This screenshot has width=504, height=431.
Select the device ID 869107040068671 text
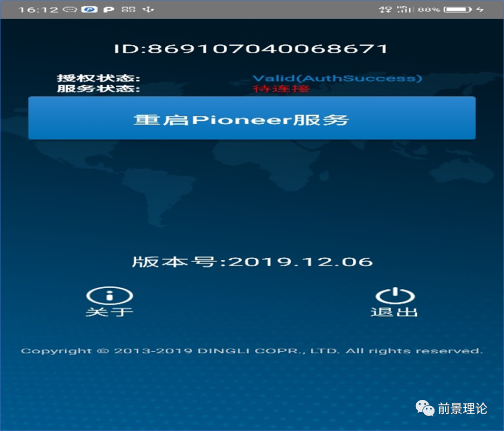pyautogui.click(x=251, y=49)
